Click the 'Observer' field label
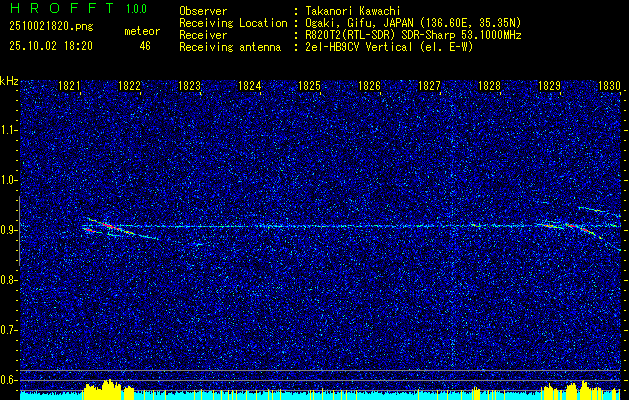 click(203, 11)
